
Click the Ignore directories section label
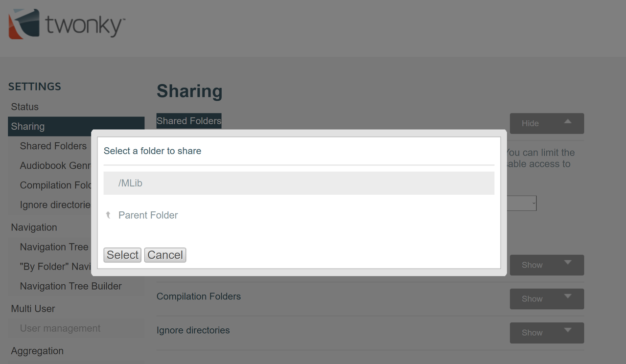193,330
